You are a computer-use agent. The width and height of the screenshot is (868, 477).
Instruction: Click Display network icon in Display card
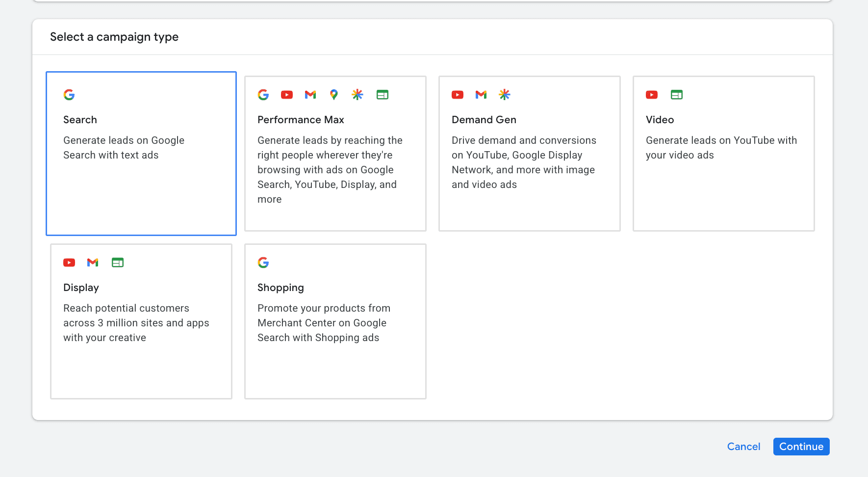pos(118,263)
